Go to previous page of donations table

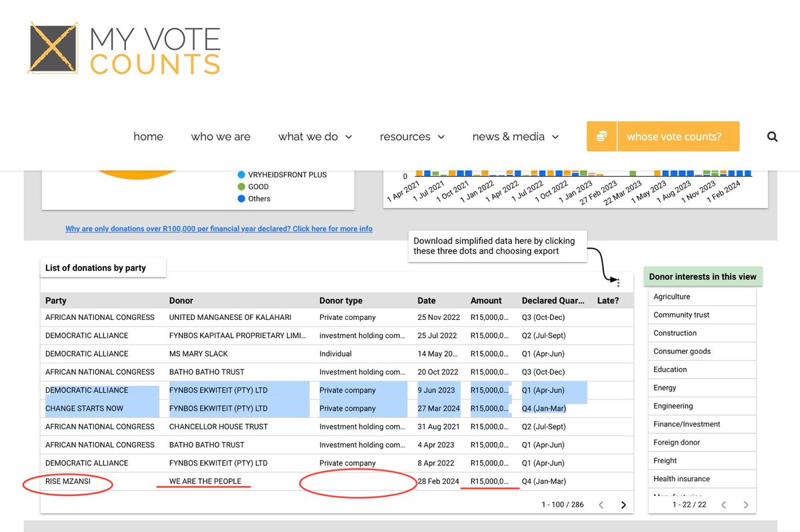601,505
